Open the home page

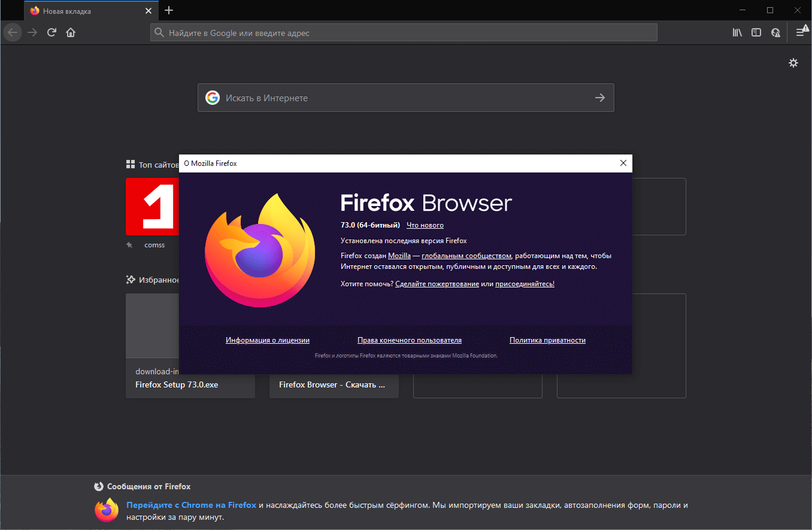(x=70, y=32)
